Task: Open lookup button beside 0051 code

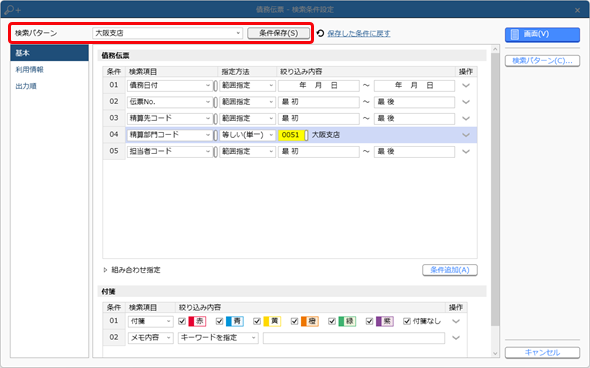Action: [306, 135]
